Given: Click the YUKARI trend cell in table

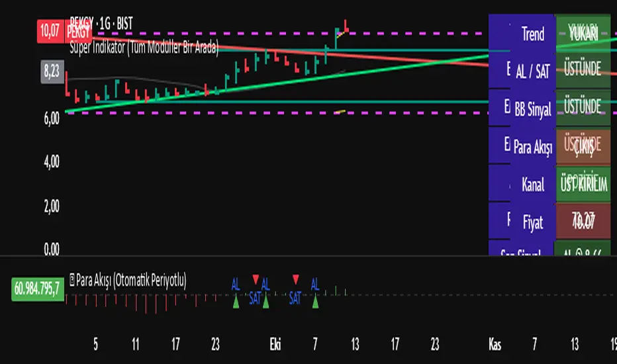Looking at the screenshot, I should (583, 34).
